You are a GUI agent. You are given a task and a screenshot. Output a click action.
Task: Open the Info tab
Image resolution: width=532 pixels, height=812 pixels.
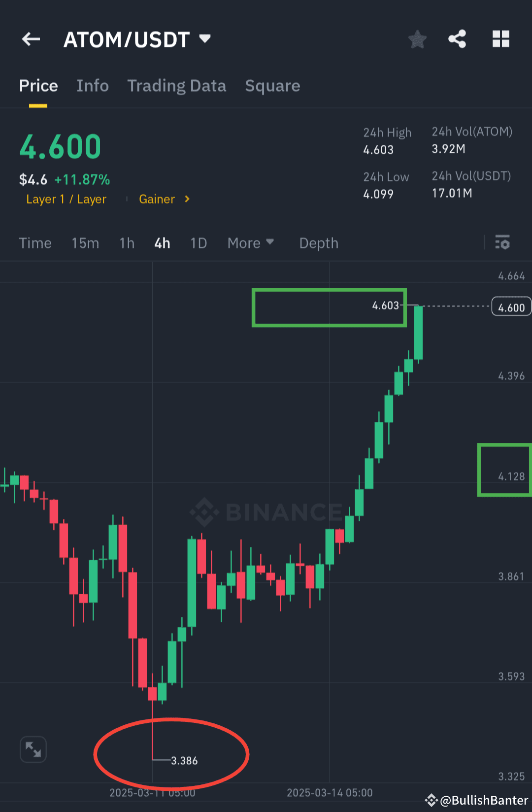(x=93, y=86)
